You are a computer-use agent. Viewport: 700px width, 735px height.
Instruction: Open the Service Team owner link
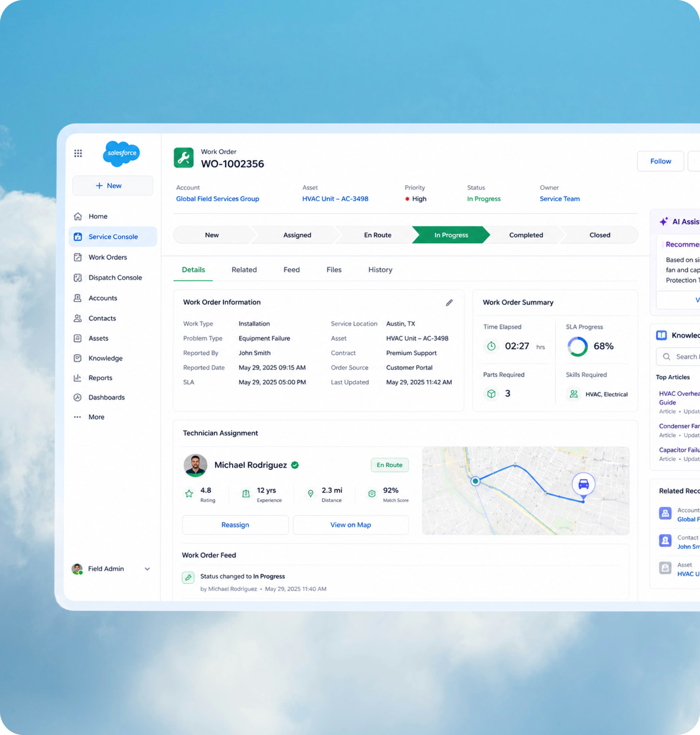(x=560, y=199)
